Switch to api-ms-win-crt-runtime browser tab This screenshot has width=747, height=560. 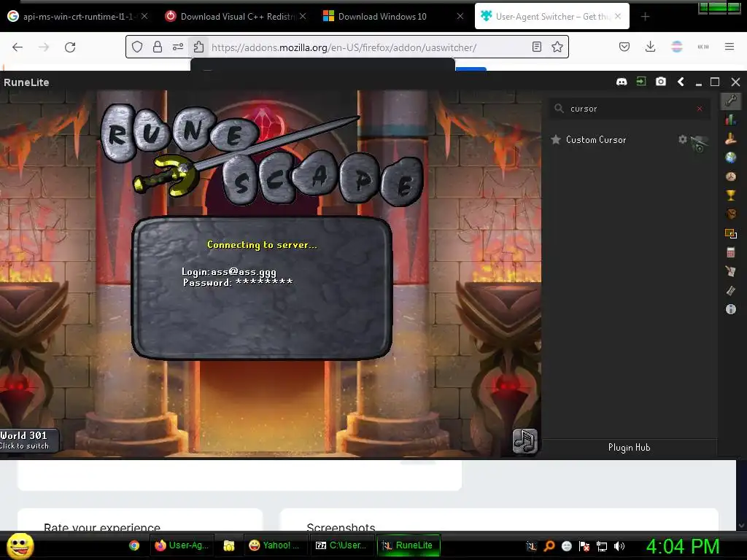point(77,17)
